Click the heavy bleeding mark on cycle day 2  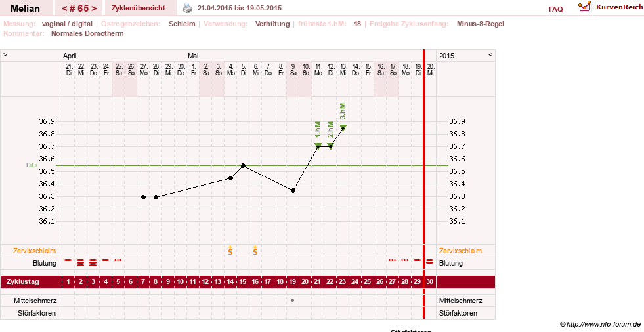click(81, 262)
